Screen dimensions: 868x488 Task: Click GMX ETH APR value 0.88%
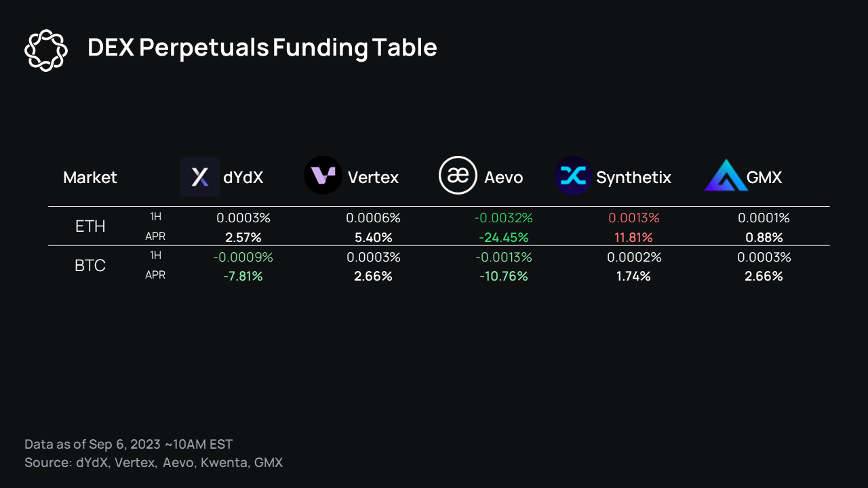(764, 238)
